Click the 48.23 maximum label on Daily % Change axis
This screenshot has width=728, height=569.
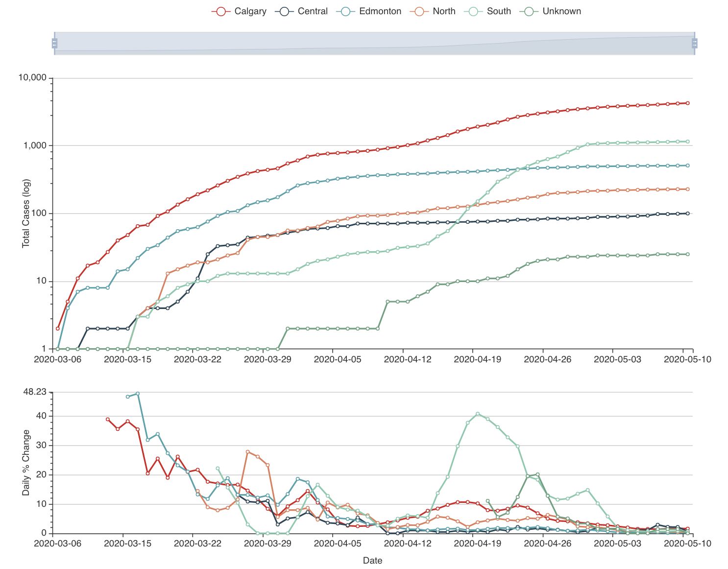coord(35,392)
